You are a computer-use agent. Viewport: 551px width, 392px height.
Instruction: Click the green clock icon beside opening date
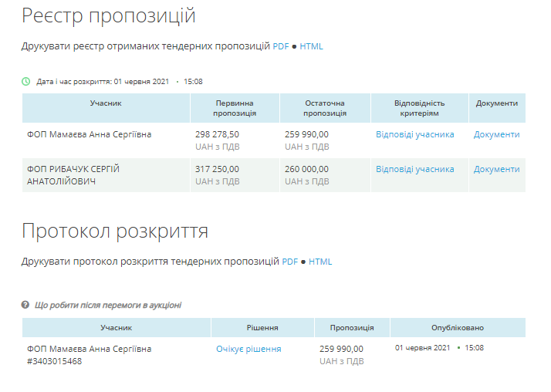point(26,82)
